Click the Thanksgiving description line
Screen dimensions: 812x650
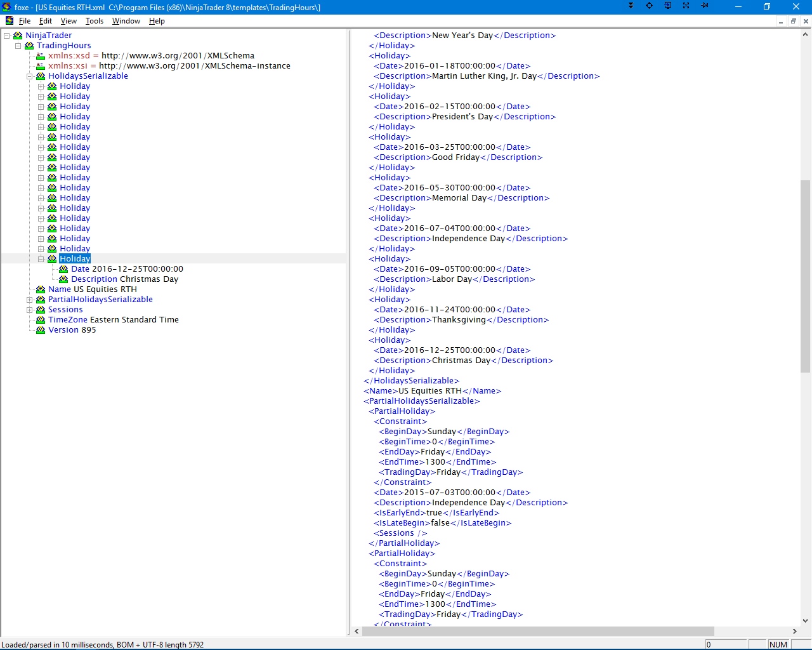pos(461,320)
